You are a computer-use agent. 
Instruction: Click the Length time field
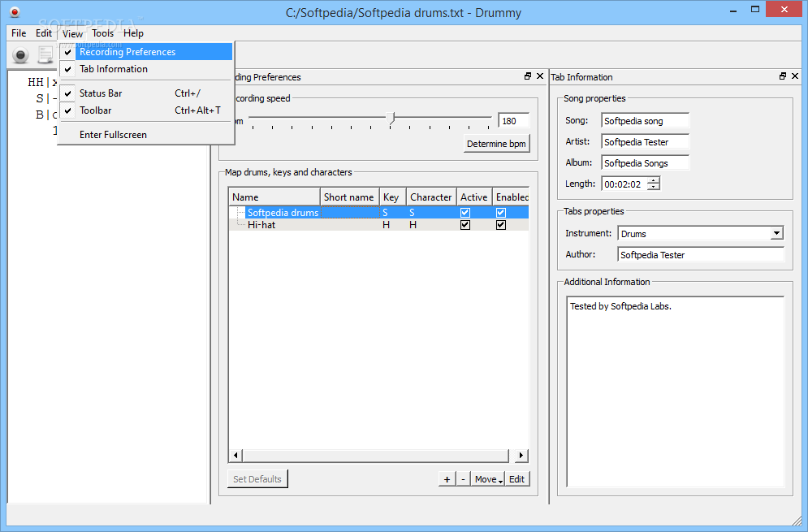(624, 184)
